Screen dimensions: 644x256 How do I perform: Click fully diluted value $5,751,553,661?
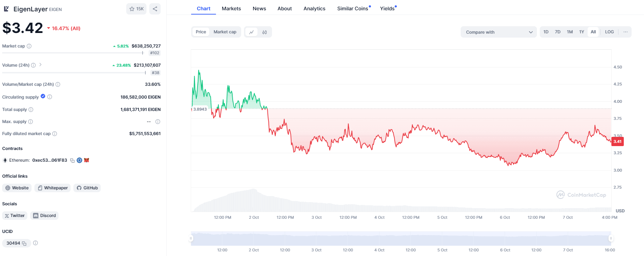pyautogui.click(x=145, y=134)
